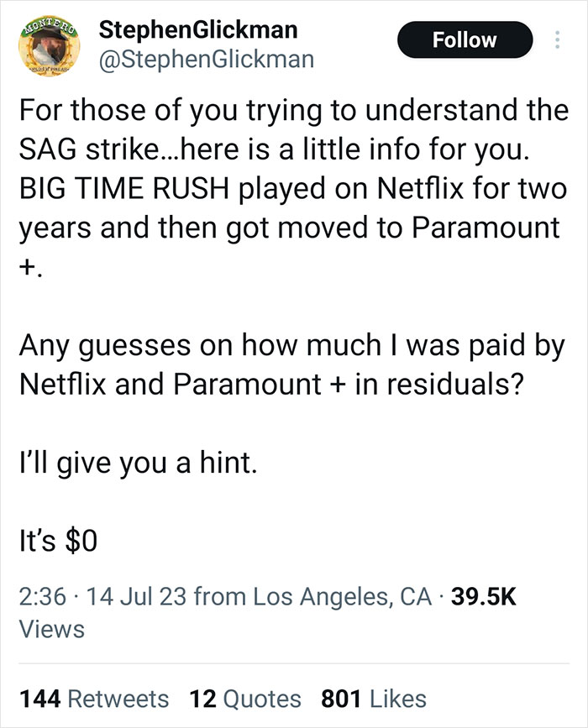Click the Follow button
The height and width of the screenshot is (728, 588).
(x=465, y=39)
